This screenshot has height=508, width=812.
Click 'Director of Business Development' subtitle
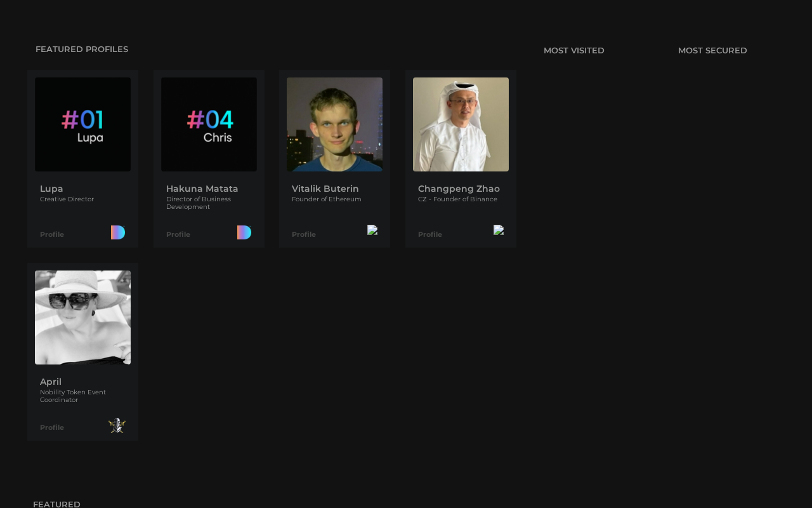point(199,203)
